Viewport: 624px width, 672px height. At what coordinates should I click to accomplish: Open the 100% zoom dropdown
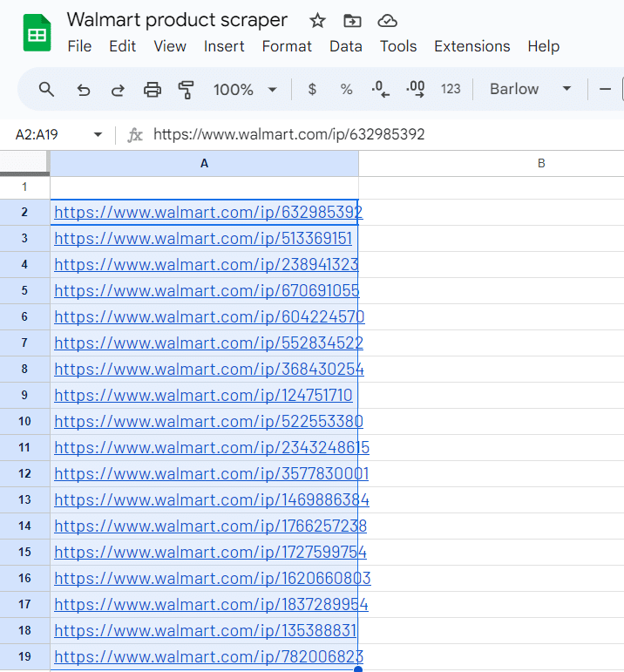(245, 89)
